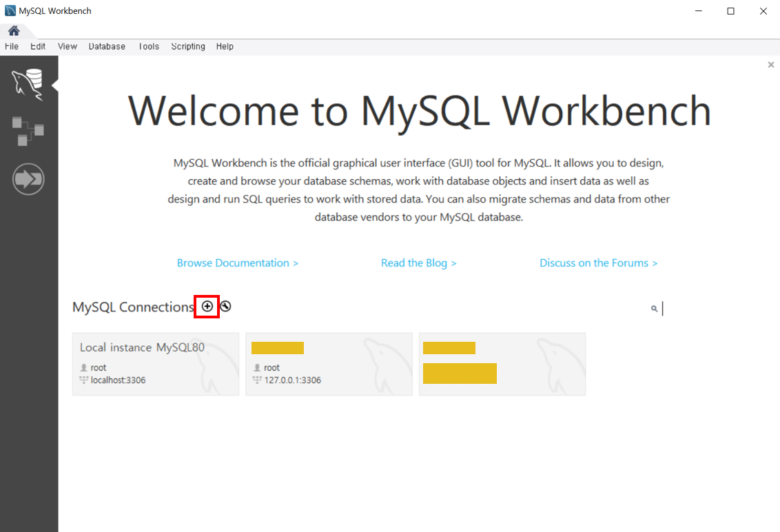
Task: Follow the Read the Blog link
Action: click(419, 263)
